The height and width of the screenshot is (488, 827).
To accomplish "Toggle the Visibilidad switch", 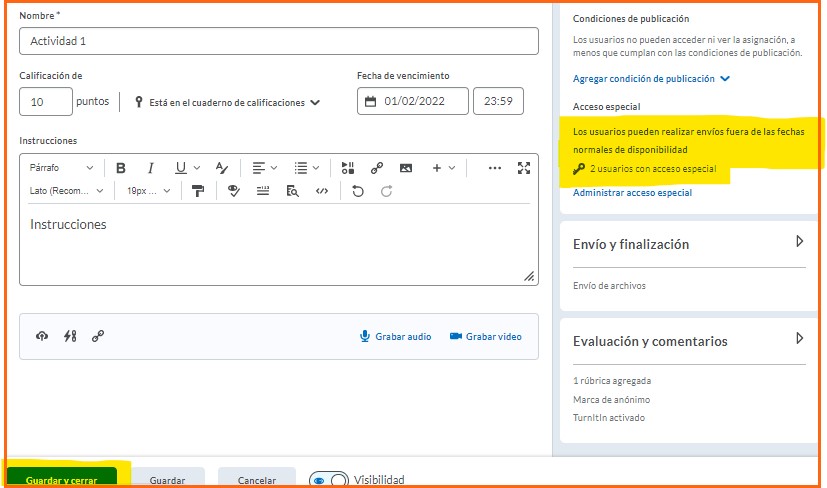I will point(329,480).
